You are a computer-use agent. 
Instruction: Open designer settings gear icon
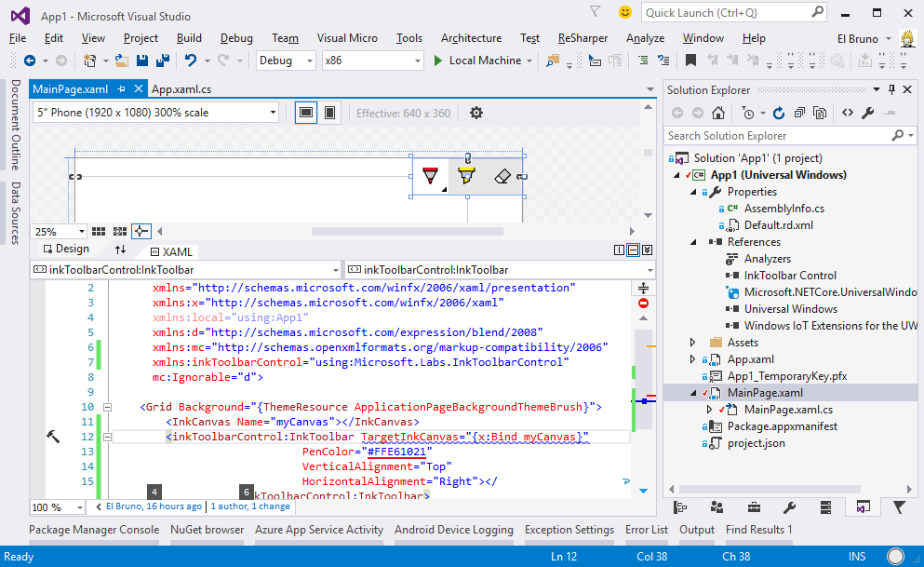476,113
